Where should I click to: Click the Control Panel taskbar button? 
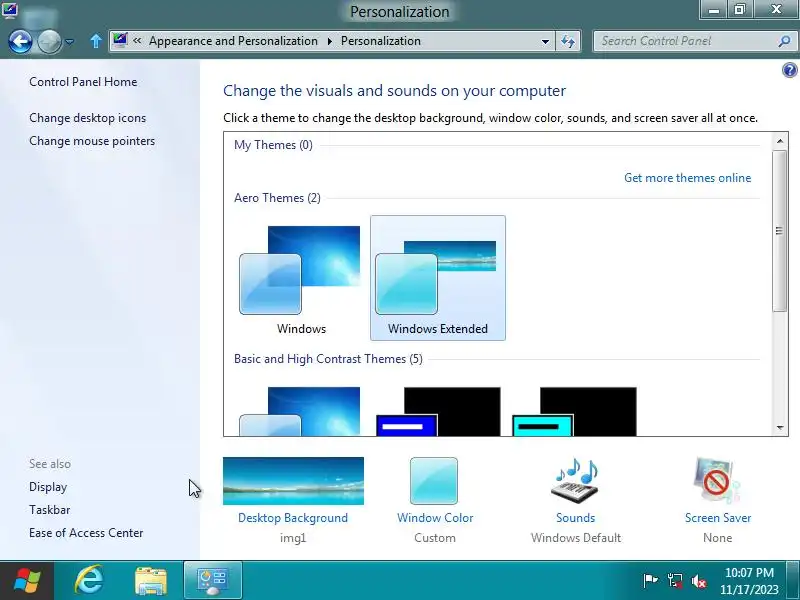(x=213, y=580)
